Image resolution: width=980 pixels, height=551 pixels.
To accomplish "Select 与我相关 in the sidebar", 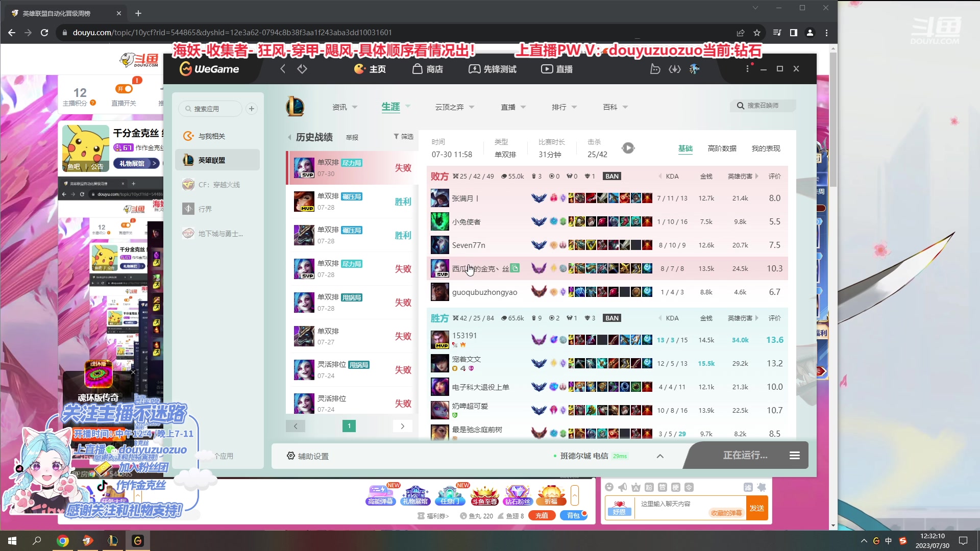I will point(217,136).
